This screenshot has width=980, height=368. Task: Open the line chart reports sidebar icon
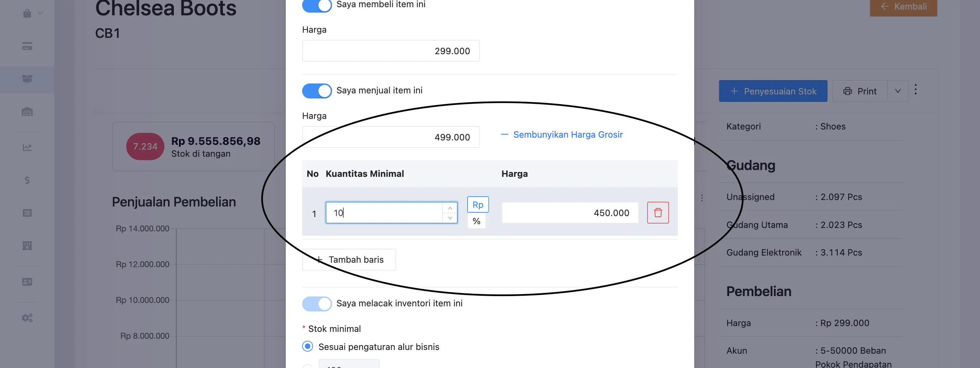point(27,147)
